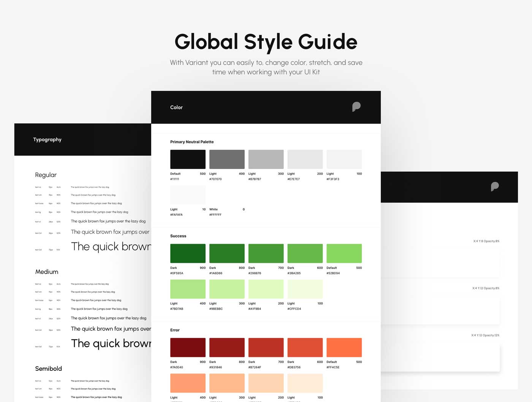This screenshot has height=402, width=532.
Task: Pick the Error Light 200 swatch
Action: coord(266,383)
